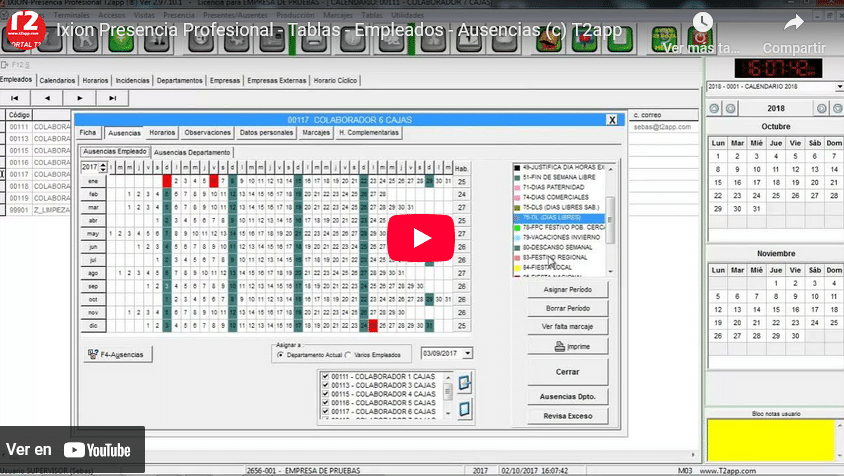Switch to dialog Observaciones tab

[207, 132]
